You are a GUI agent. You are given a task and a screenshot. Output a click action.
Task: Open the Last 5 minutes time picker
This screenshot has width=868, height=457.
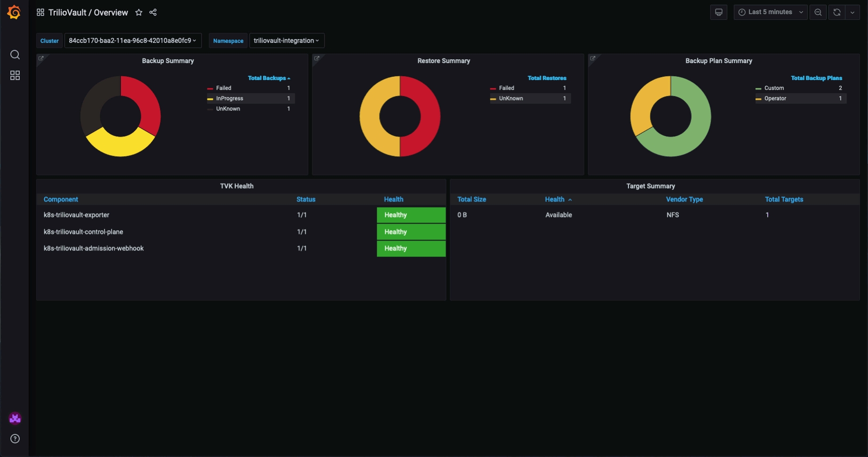(x=770, y=12)
